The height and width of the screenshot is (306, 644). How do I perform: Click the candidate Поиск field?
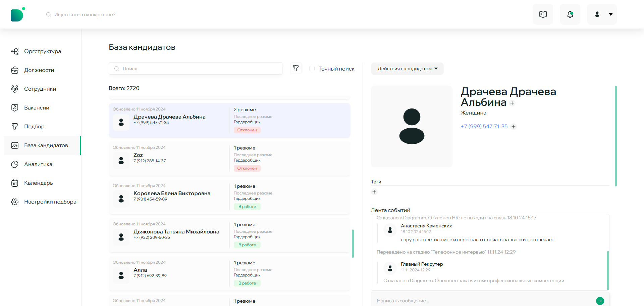click(x=196, y=69)
